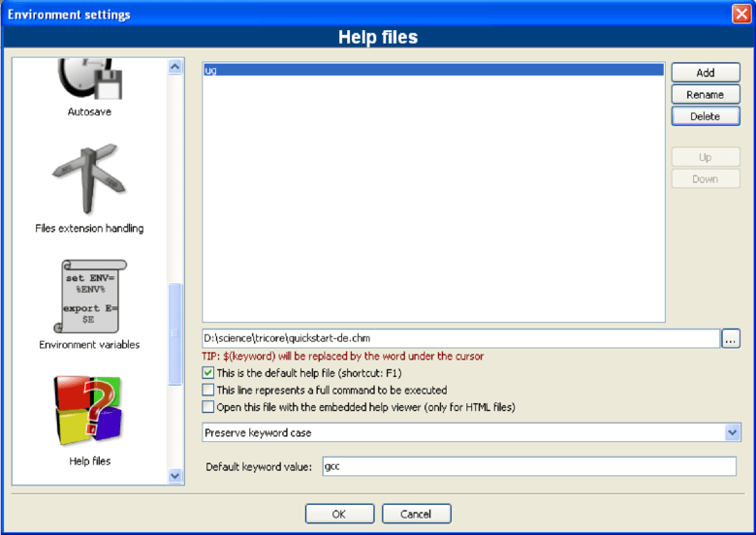Image resolution: width=756 pixels, height=535 pixels.
Task: Click the Autosave label in sidebar
Action: (89, 111)
